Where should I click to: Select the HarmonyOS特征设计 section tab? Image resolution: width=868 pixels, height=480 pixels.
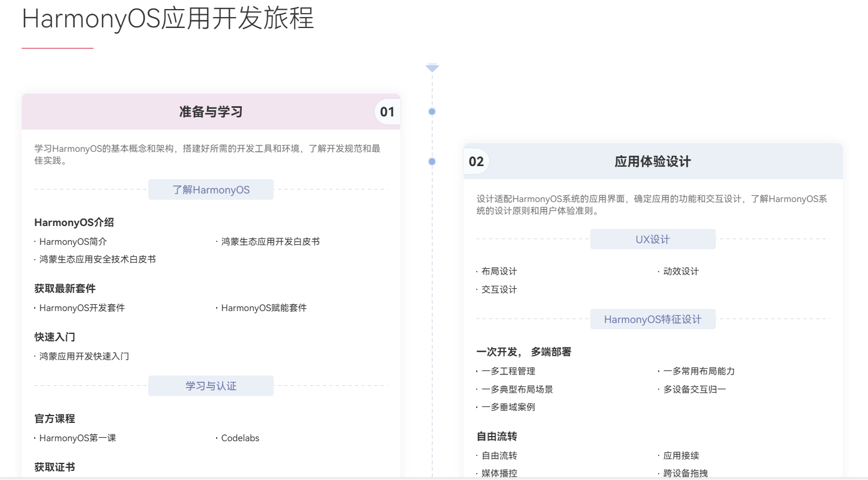[x=652, y=320]
